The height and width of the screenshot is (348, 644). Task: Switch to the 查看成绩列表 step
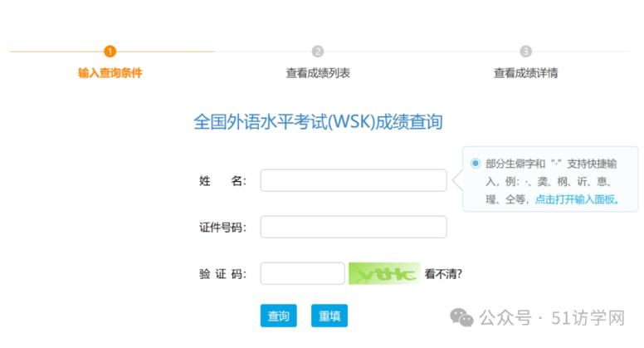(318, 73)
